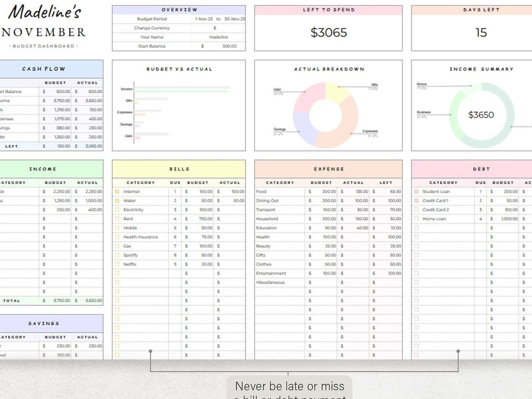Screen dimensions: 532x399
Task: Check the Gas bill checkbox
Action: tap(117, 246)
